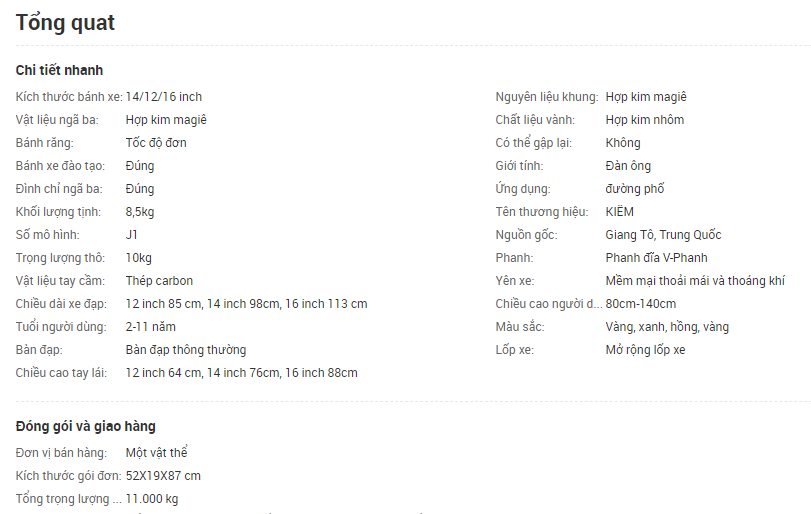The width and height of the screenshot is (811, 514).
Task: Select the model number value "J1"
Action: click(x=132, y=235)
